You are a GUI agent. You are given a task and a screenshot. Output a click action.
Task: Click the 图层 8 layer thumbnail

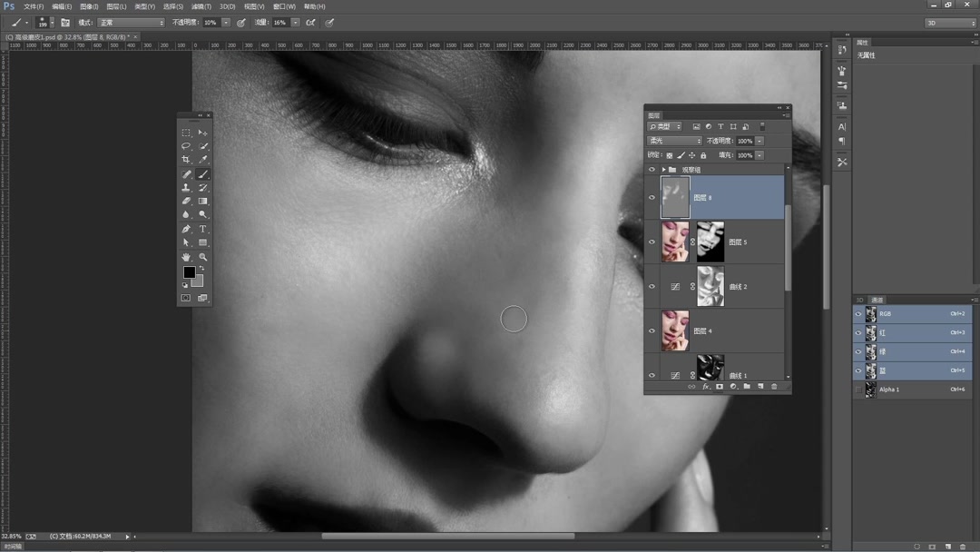coord(675,197)
